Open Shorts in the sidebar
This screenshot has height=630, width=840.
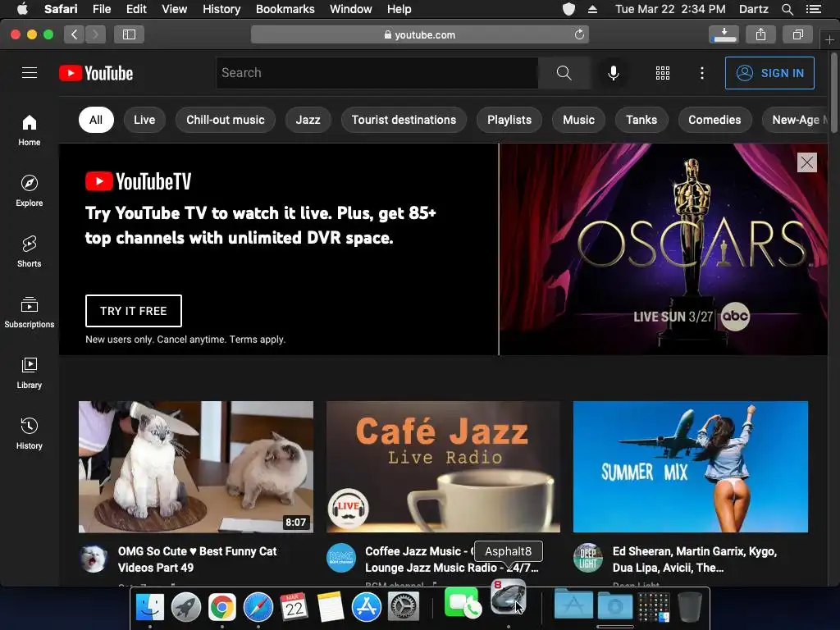[30, 251]
